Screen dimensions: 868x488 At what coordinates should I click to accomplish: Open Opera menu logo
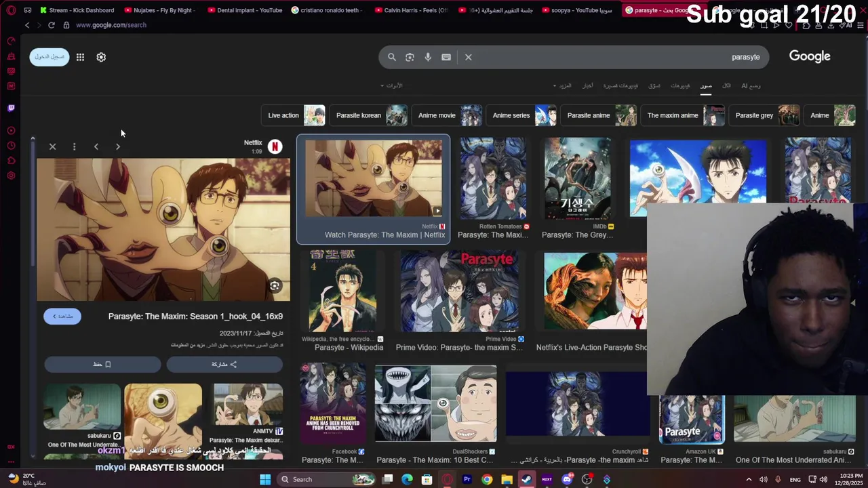coord(11,10)
